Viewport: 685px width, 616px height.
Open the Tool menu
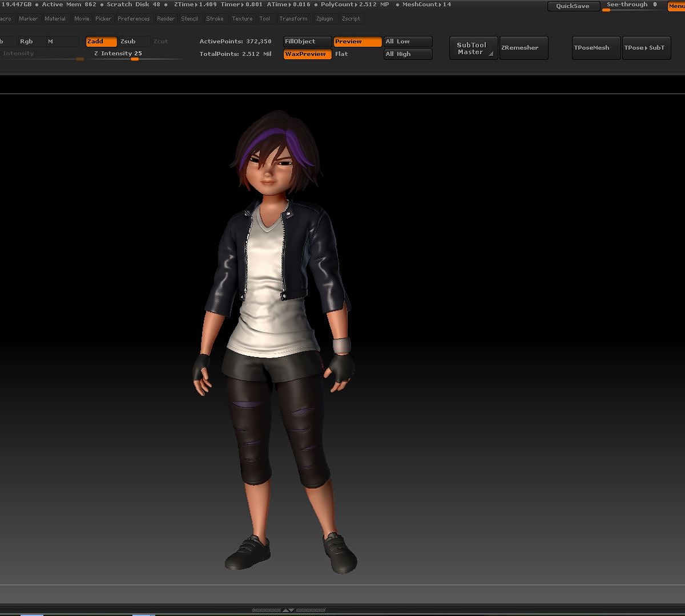tap(264, 19)
